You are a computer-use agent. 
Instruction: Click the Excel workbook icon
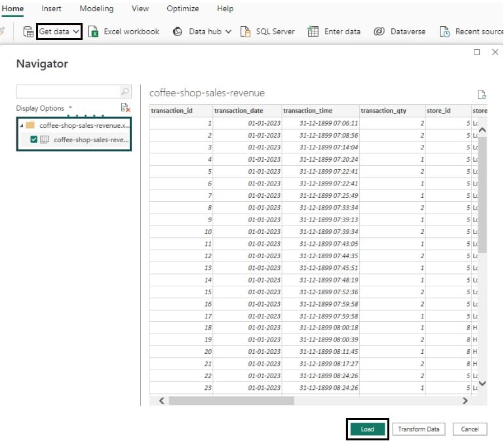click(93, 32)
